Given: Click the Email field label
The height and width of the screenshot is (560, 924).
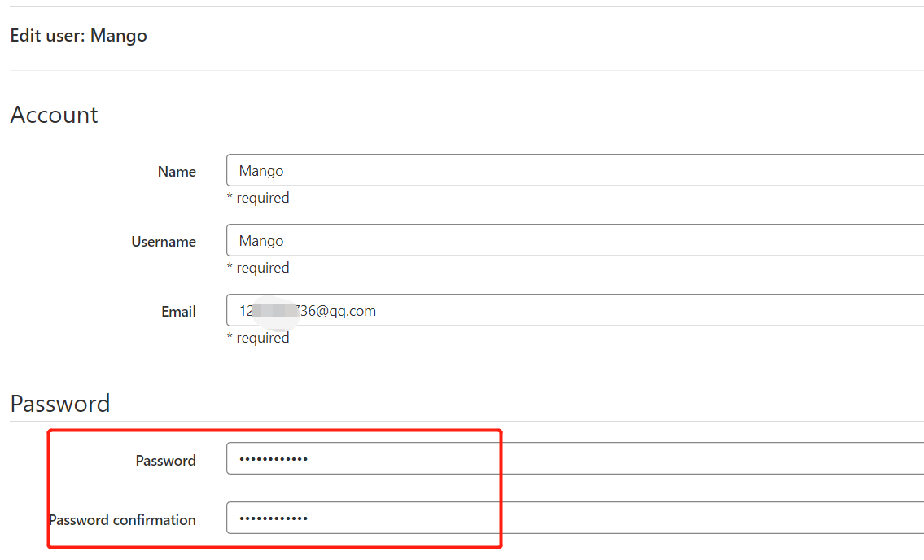Looking at the screenshot, I should point(178,312).
